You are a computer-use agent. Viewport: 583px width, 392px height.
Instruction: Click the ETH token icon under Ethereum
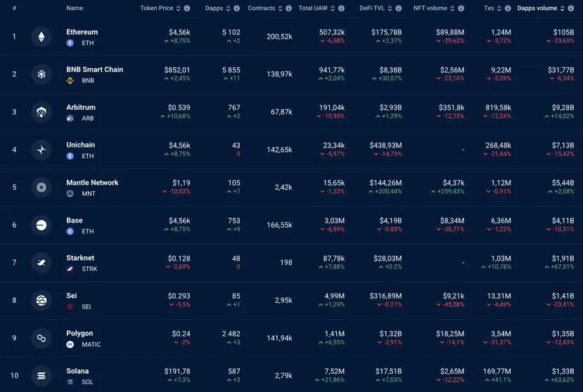[x=70, y=43]
